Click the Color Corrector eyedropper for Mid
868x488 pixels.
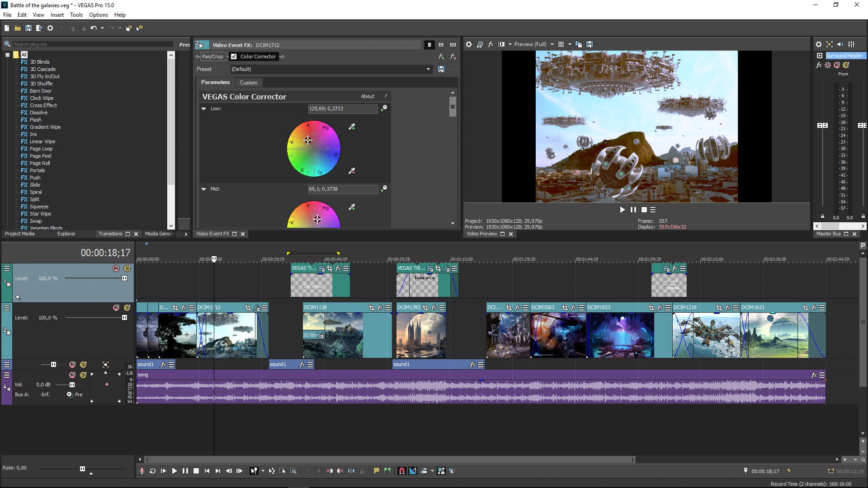click(352, 206)
